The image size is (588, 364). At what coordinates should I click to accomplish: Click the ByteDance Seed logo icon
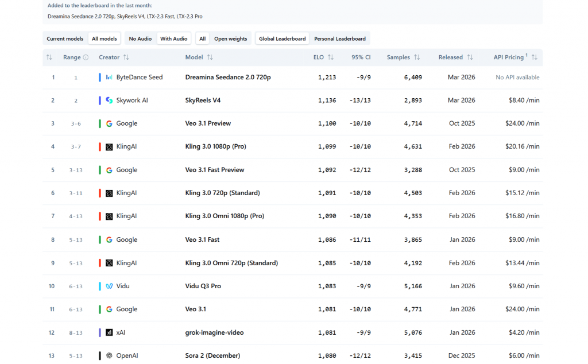point(109,78)
